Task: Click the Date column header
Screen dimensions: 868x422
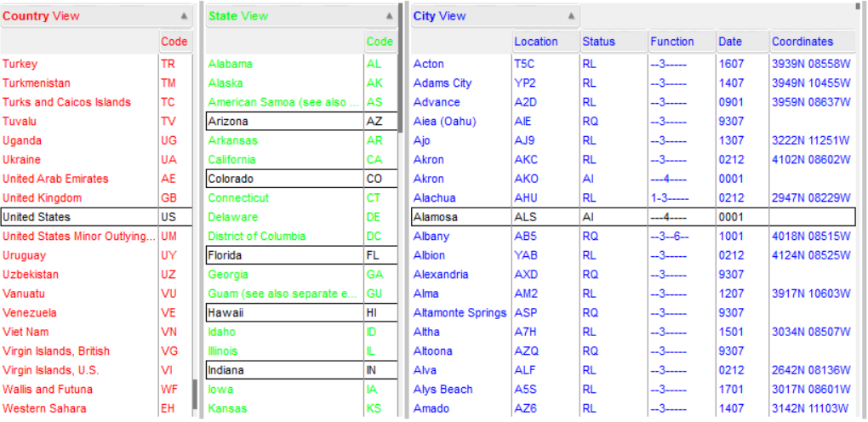Action: (742, 42)
